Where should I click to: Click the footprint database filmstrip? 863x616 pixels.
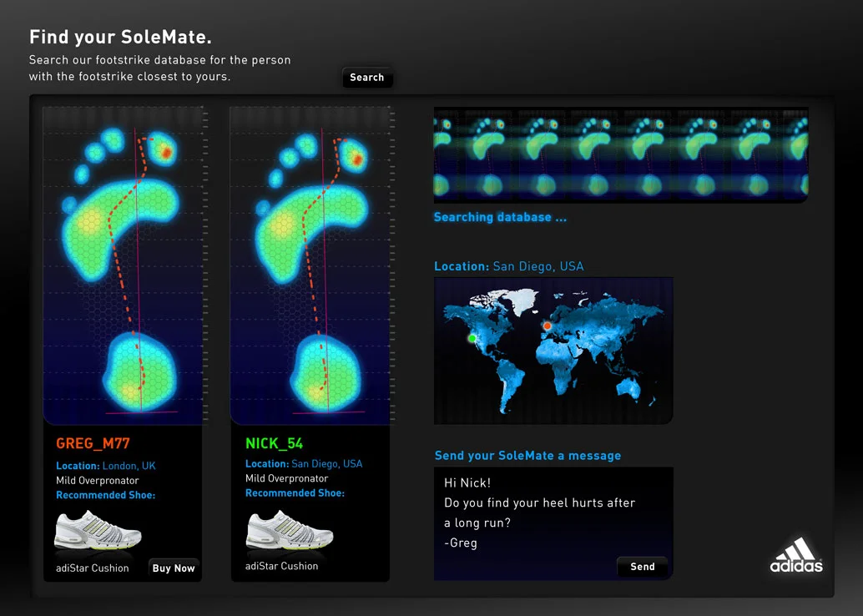pos(621,154)
